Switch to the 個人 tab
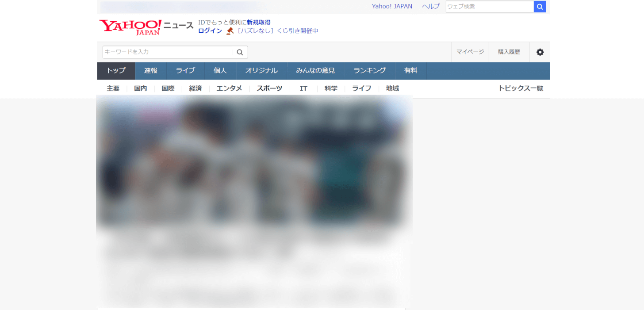Viewport: 644px width, 310px height. (x=220, y=71)
